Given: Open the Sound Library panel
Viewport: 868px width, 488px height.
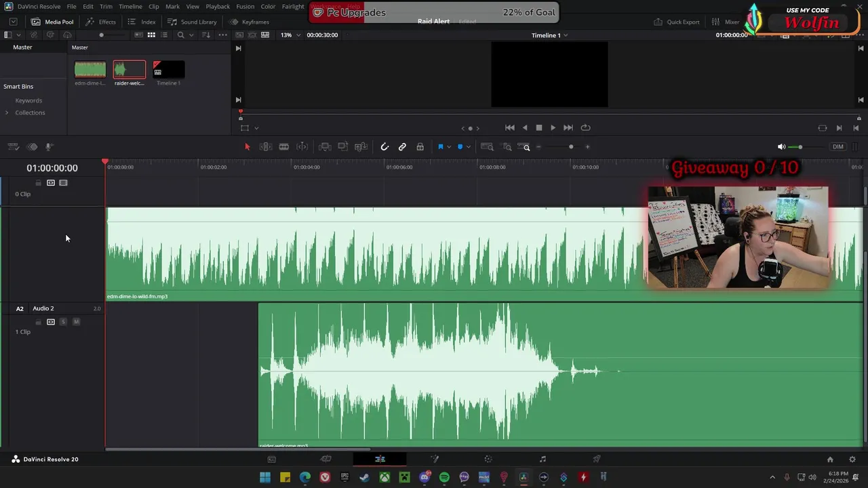Looking at the screenshot, I should (193, 22).
